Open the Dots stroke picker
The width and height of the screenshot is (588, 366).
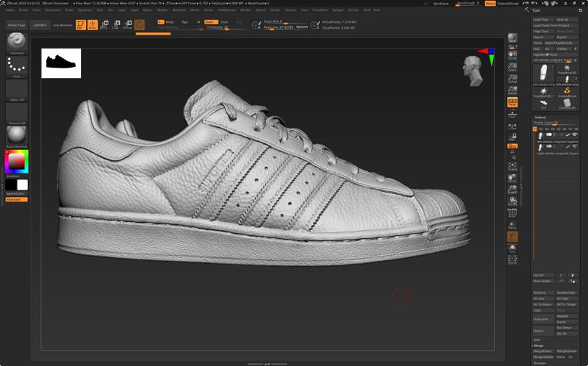16,67
